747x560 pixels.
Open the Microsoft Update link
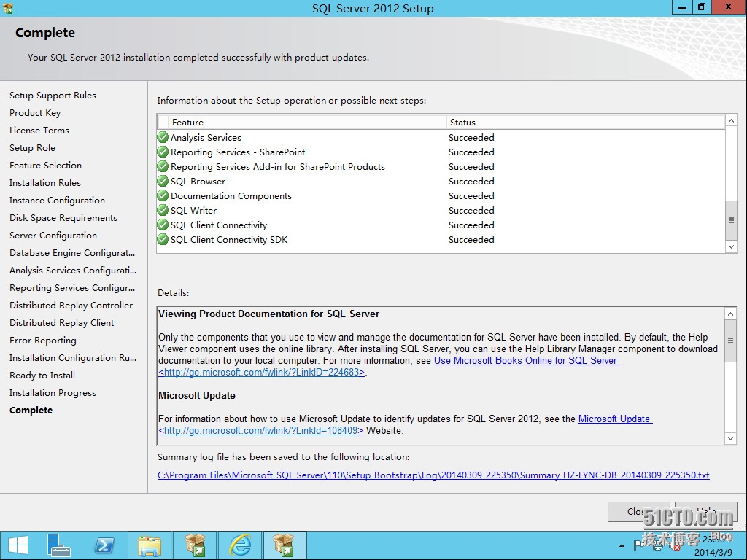pos(615,419)
